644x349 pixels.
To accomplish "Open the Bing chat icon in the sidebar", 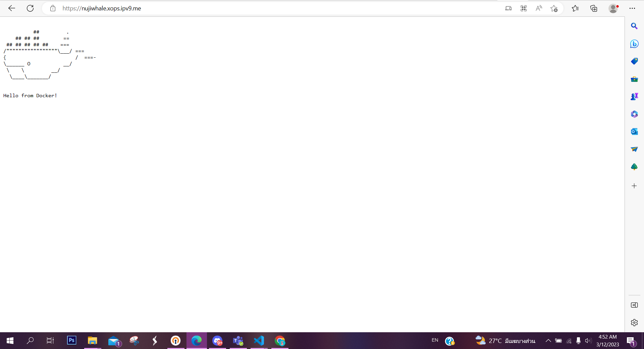I will click(x=634, y=44).
